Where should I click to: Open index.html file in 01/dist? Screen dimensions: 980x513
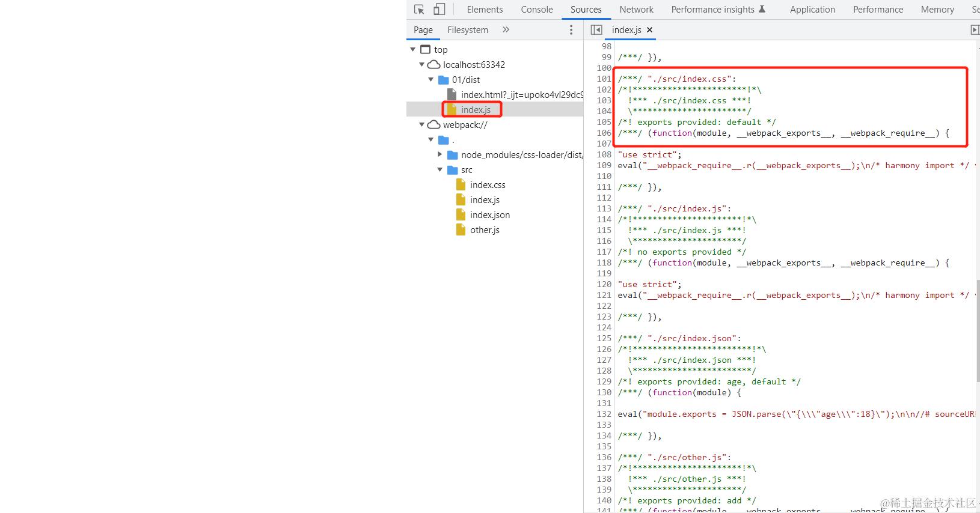point(522,94)
